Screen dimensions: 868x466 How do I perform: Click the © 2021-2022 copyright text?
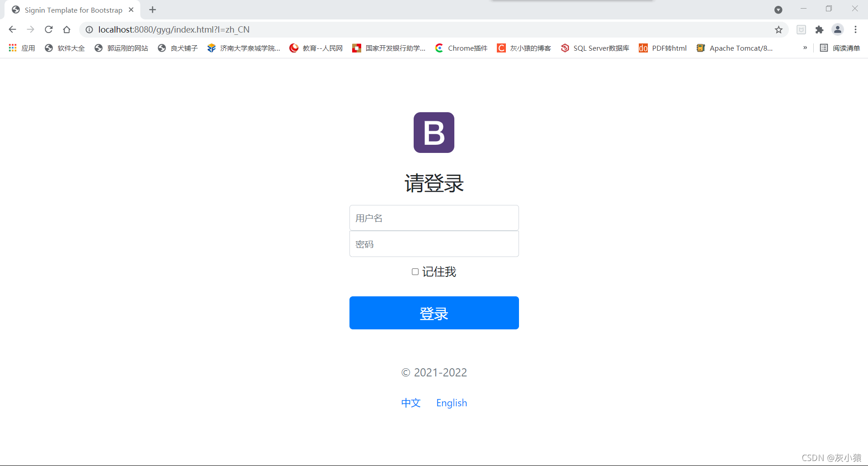[x=434, y=372]
